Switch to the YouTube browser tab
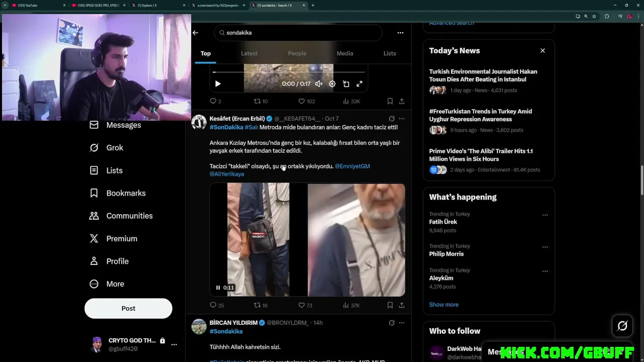This screenshot has height=362, width=644. tap(38, 5)
